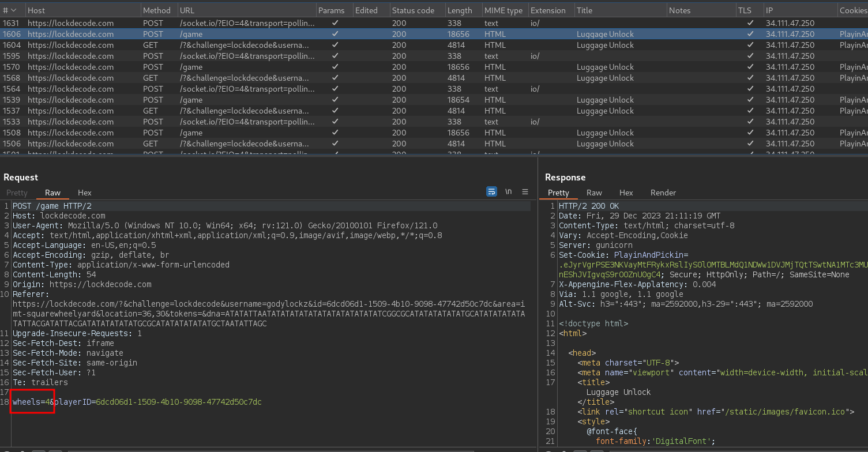Image resolution: width=868 pixels, height=452 pixels.
Task: Select history row number 1537
Action: tap(434, 111)
